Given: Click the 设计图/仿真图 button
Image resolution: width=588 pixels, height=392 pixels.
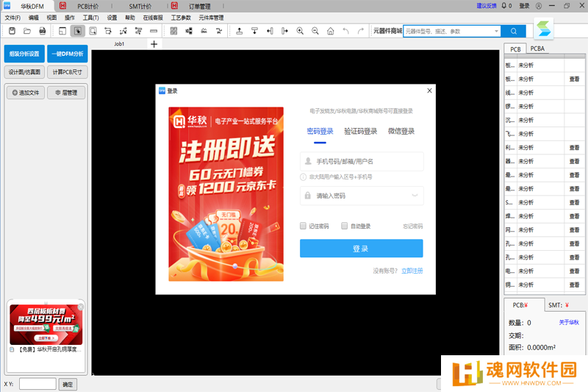Looking at the screenshot, I should [x=24, y=72].
